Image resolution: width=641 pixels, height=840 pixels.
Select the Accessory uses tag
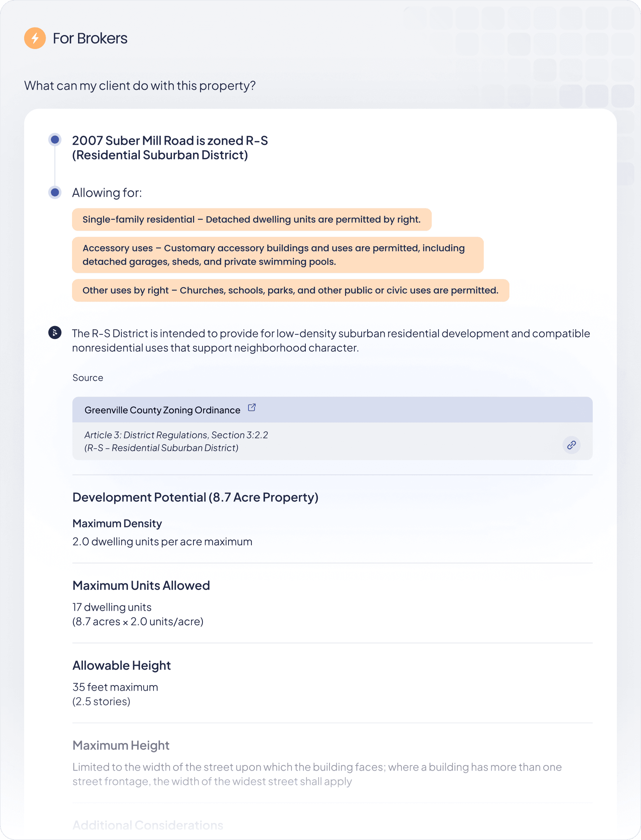(278, 255)
